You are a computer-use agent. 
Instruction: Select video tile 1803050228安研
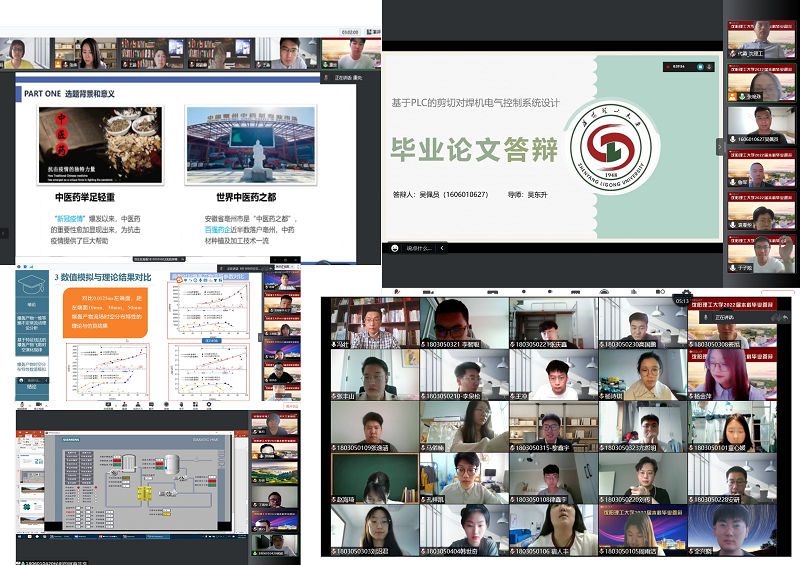click(x=733, y=478)
